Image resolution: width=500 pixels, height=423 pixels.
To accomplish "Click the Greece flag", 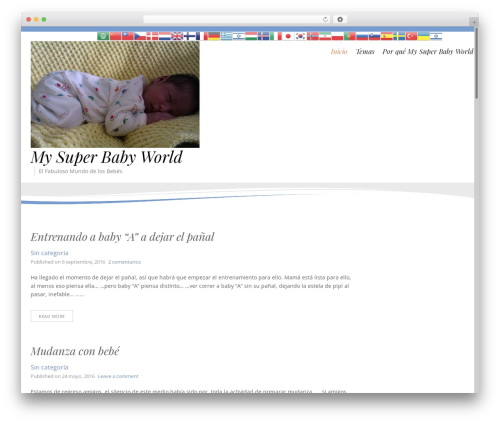I will click(226, 36).
